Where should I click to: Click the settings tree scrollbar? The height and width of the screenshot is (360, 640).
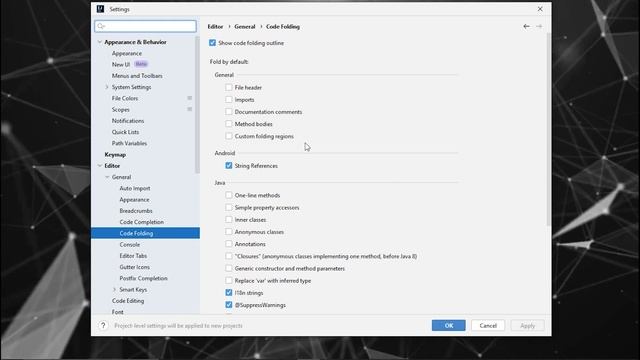pyautogui.click(x=198, y=106)
